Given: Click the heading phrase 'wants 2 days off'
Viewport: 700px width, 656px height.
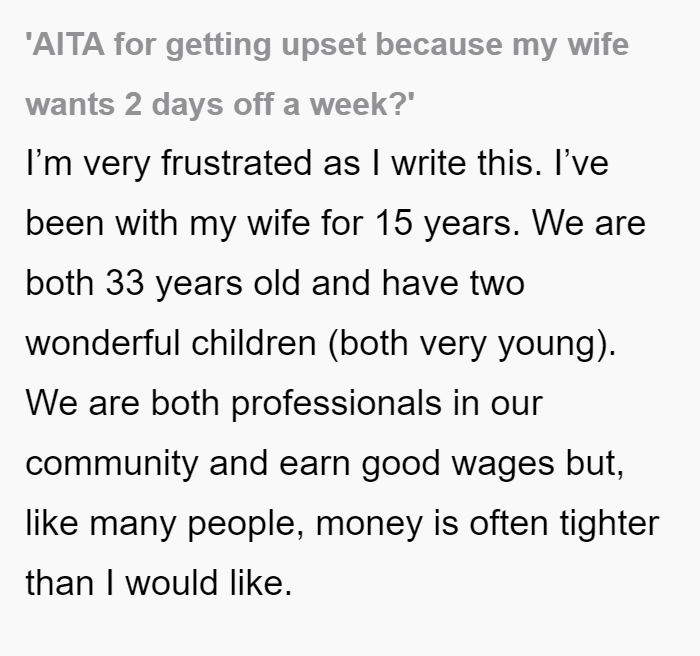Looking at the screenshot, I should pyautogui.click(x=147, y=104).
